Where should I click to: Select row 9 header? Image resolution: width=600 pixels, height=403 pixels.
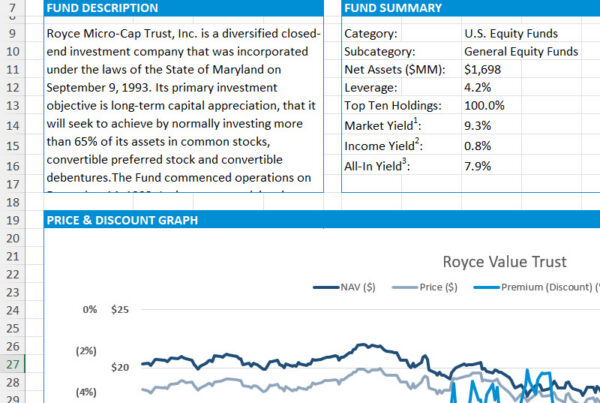(20, 33)
